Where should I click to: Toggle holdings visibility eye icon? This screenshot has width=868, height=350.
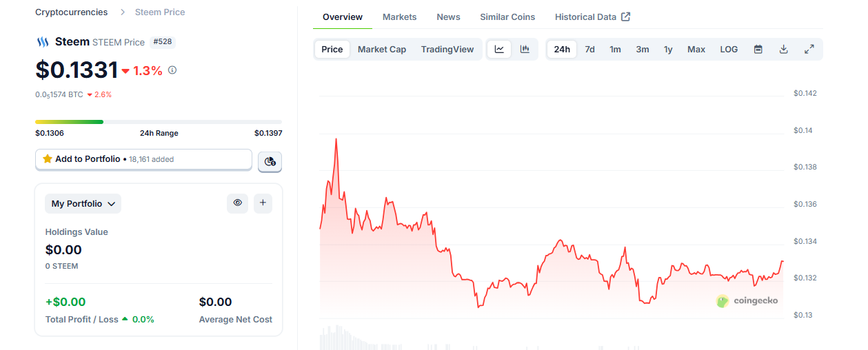(238, 203)
